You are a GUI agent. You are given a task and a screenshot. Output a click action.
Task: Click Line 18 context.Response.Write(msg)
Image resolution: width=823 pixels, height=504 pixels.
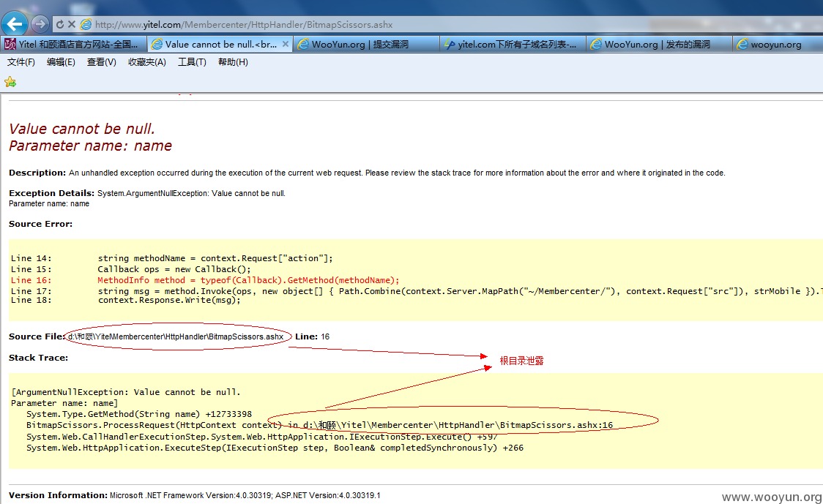pyautogui.click(x=125, y=300)
